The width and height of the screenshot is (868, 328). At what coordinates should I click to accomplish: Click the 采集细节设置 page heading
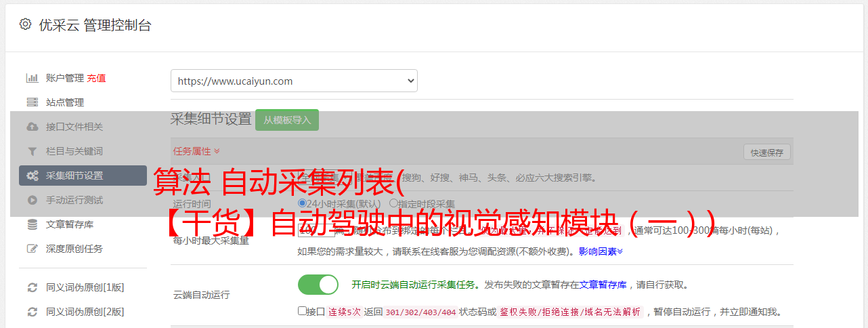click(x=211, y=119)
